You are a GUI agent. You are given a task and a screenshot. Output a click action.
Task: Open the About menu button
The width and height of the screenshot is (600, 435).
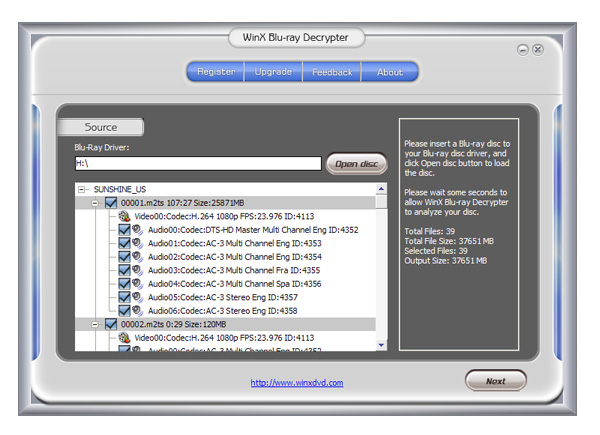(390, 72)
